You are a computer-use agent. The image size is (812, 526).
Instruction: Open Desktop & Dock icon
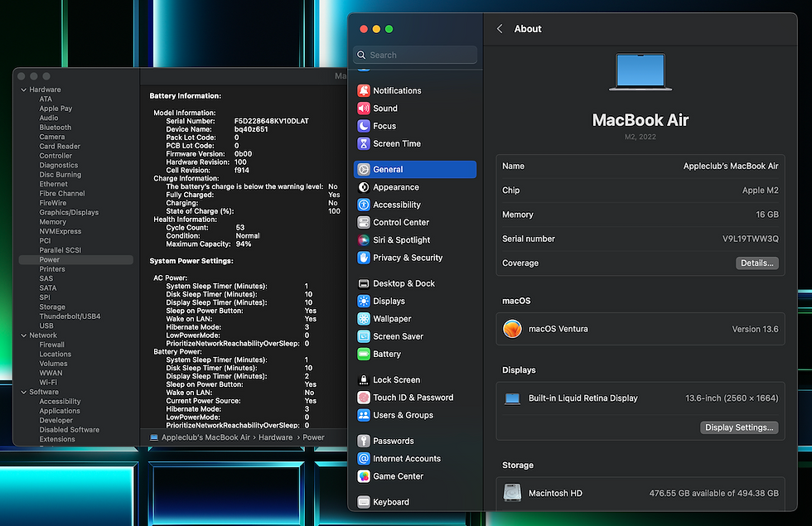[x=364, y=283]
